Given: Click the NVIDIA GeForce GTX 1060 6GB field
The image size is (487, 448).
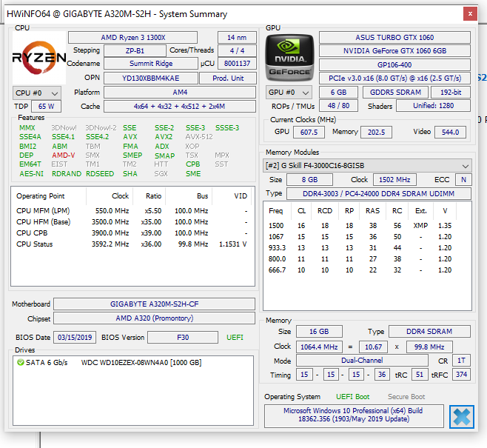Looking at the screenshot, I should (x=394, y=51).
